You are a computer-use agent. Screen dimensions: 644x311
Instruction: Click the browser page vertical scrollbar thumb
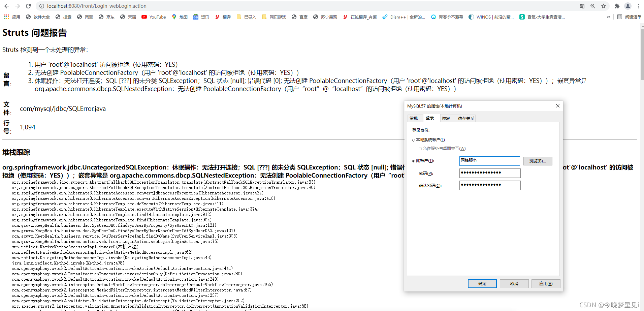pos(642,54)
